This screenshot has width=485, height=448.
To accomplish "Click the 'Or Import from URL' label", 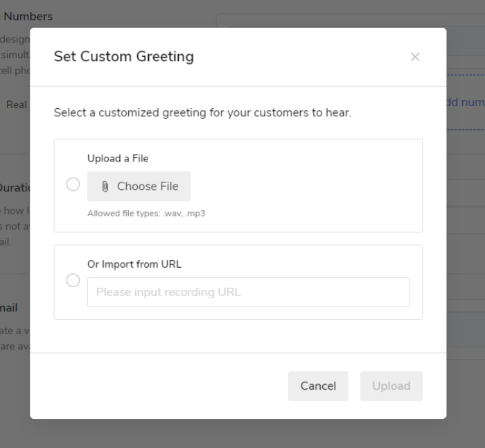I will click(x=134, y=264).
